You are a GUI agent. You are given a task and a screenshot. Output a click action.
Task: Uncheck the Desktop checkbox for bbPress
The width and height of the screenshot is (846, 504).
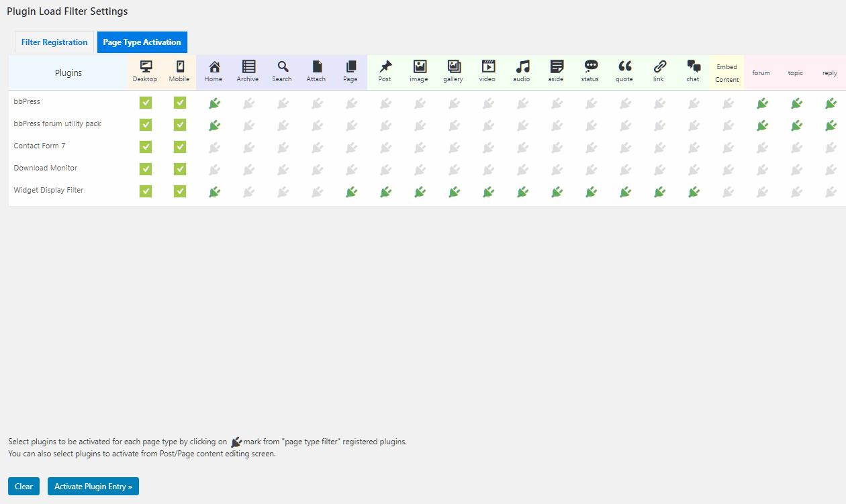point(146,103)
